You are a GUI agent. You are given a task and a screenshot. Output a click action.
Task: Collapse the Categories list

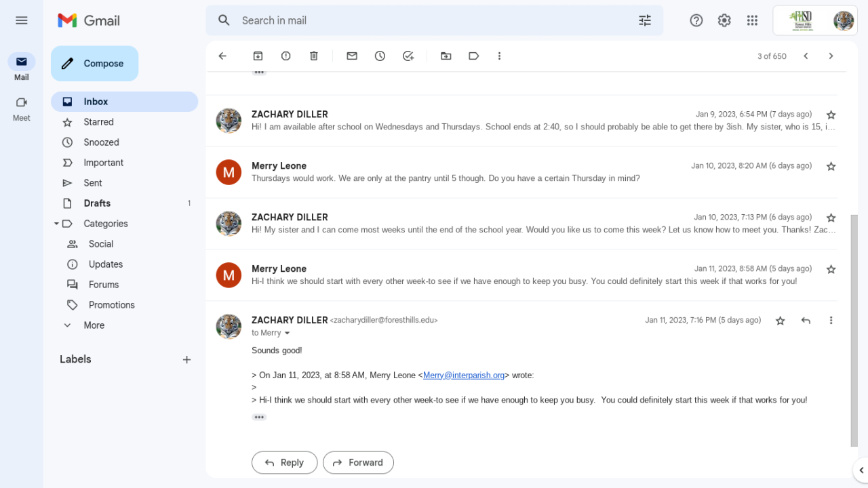click(x=57, y=224)
